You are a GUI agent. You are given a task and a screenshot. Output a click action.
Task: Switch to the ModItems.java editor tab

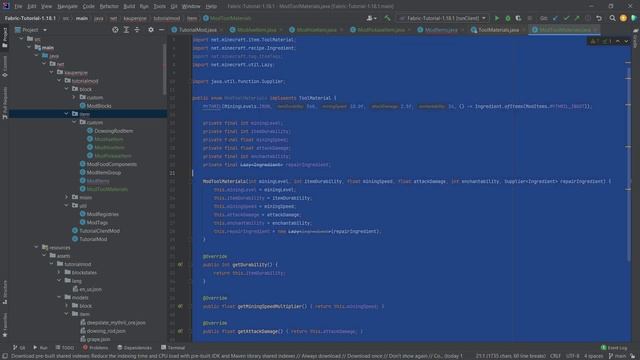pyautogui.click(x=441, y=30)
